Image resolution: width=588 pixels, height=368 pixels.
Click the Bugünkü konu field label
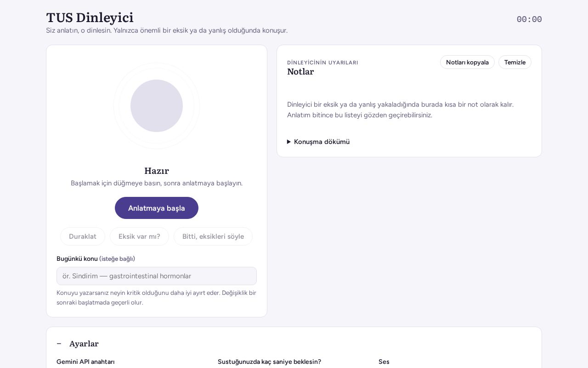click(x=77, y=259)
